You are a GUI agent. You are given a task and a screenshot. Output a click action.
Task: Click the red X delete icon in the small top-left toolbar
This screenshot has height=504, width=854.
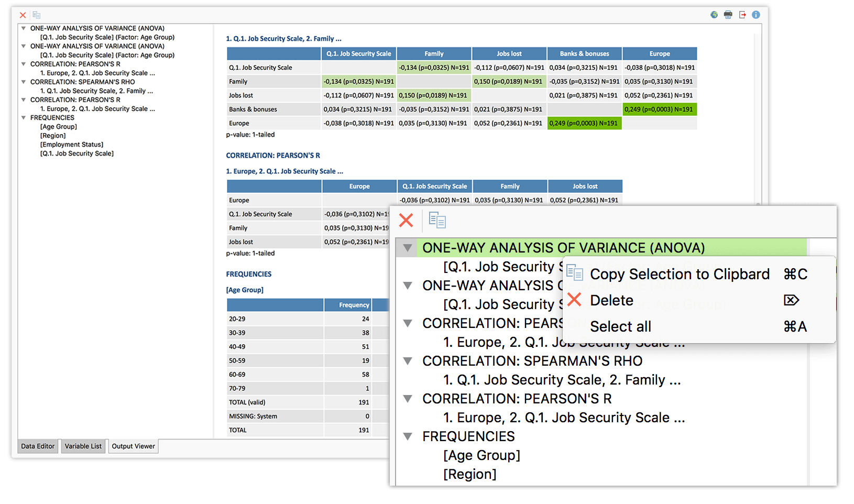23,15
